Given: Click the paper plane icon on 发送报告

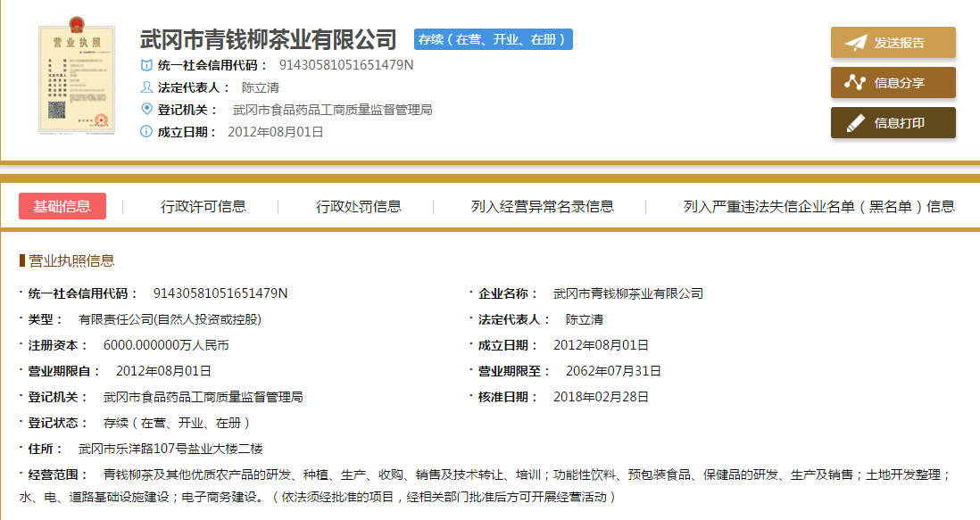Looking at the screenshot, I should 856,43.
